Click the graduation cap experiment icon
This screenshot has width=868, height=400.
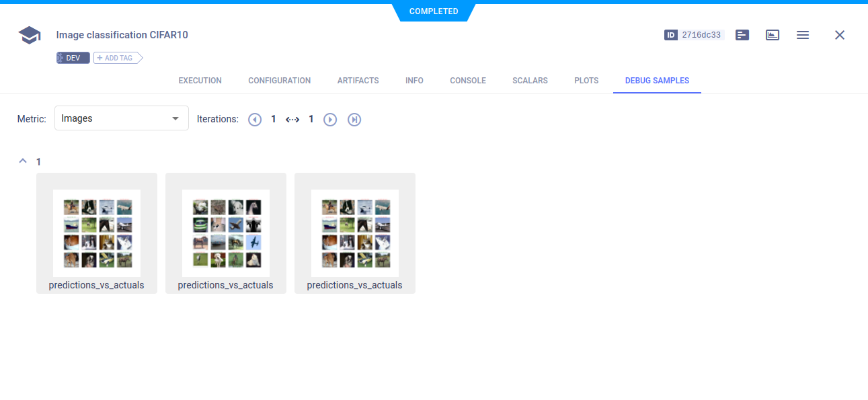30,35
